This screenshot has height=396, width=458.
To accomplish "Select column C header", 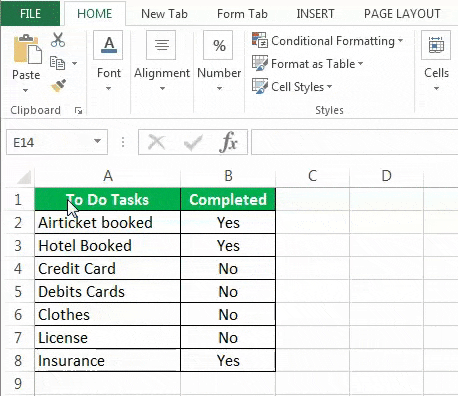I will click(312, 176).
